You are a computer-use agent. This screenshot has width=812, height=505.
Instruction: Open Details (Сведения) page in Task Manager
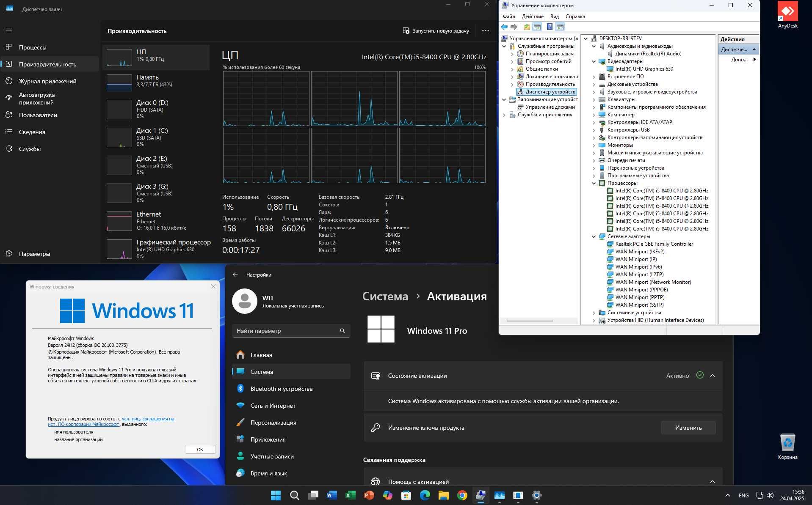tap(49, 132)
